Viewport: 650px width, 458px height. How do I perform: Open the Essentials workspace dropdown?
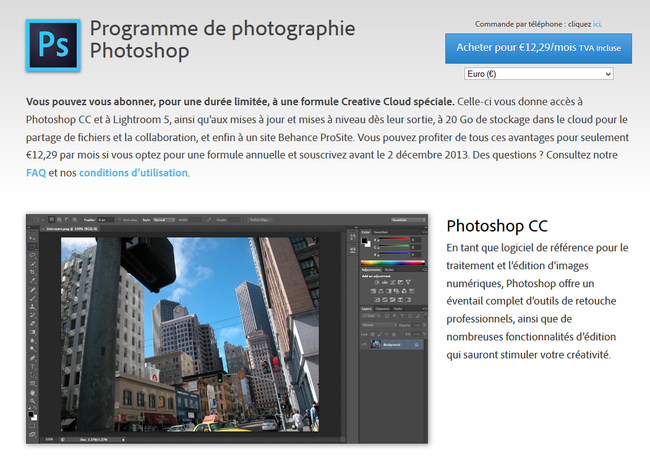408,220
